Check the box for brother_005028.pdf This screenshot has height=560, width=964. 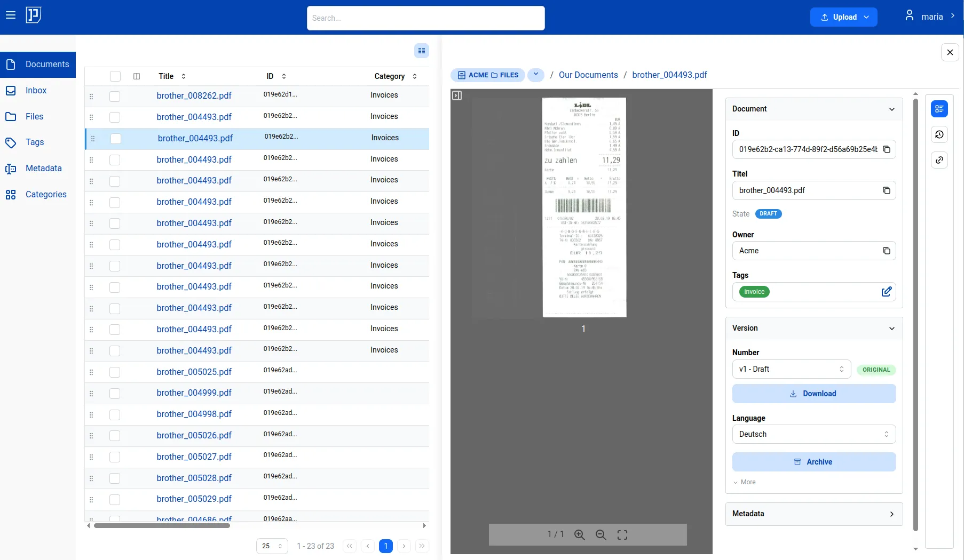(115, 478)
